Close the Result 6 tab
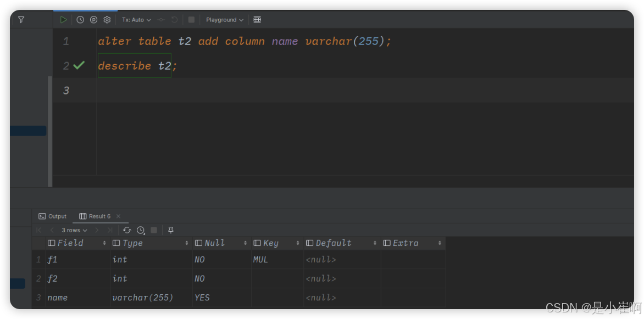The image size is (644, 319). (118, 216)
